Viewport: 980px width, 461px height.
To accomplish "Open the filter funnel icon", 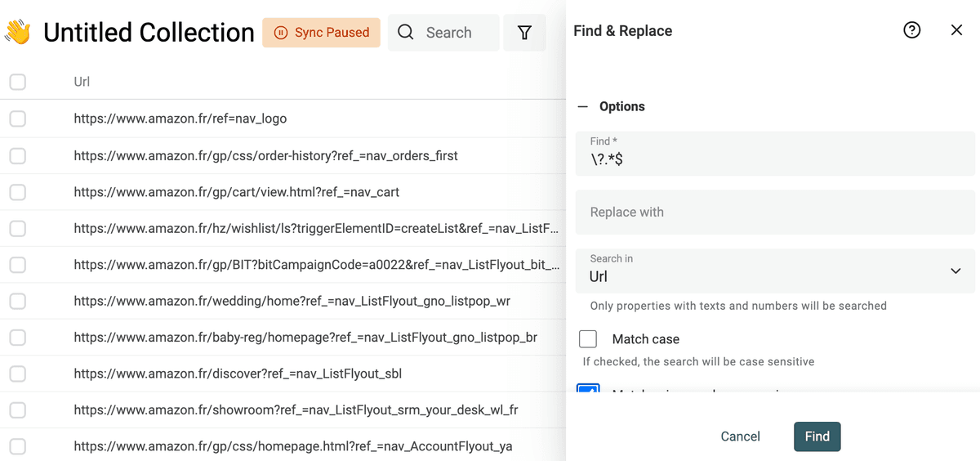I will coord(524,33).
